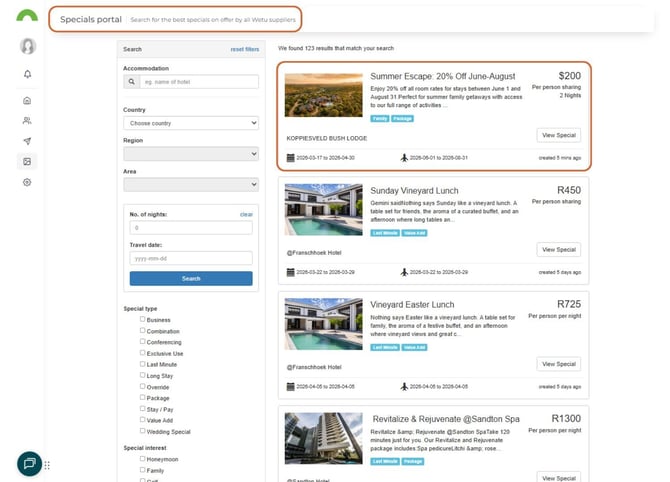Go to the home icon in sidebar
The width and height of the screenshot is (670, 482).
pyautogui.click(x=27, y=100)
